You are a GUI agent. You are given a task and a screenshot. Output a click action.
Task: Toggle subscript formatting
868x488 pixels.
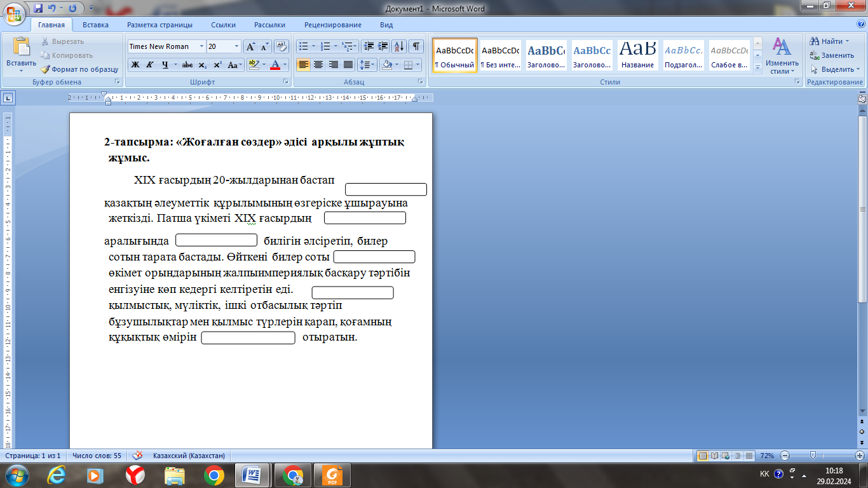coord(202,65)
